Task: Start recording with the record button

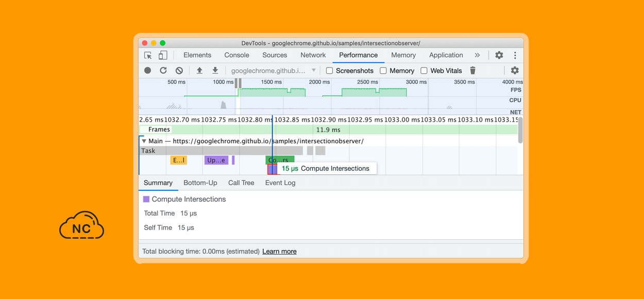Action: (x=148, y=71)
